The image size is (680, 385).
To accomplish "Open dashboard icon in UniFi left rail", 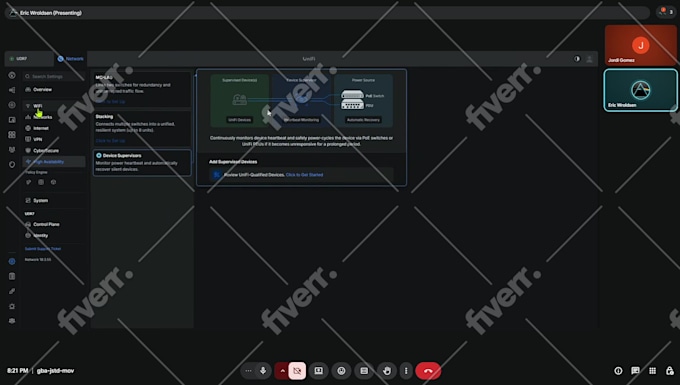I will click(12, 75).
